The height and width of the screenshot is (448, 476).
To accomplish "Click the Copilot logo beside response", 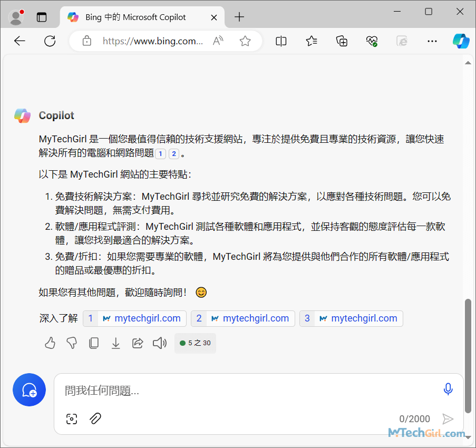I will tap(23, 115).
